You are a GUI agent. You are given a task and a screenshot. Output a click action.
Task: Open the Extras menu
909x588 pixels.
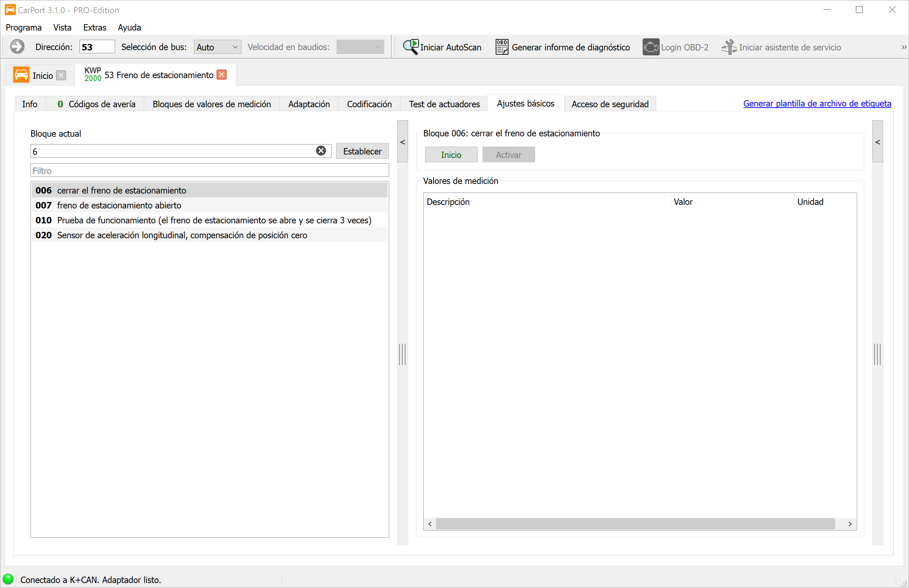click(x=95, y=27)
